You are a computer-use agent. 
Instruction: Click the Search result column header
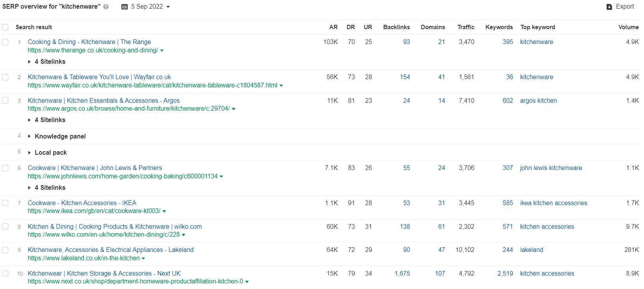pos(34,27)
